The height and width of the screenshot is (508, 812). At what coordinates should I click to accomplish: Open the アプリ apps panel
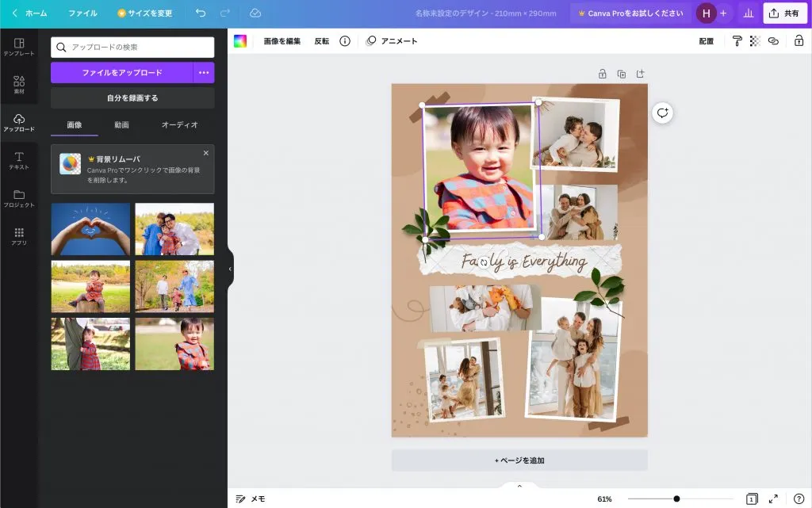click(19, 236)
